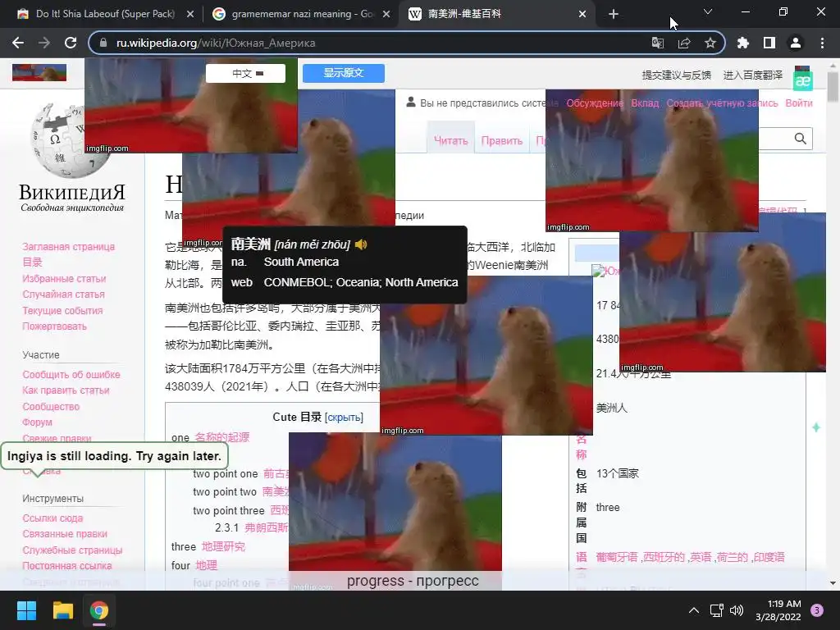Open Связанные правки tools link

65,533
